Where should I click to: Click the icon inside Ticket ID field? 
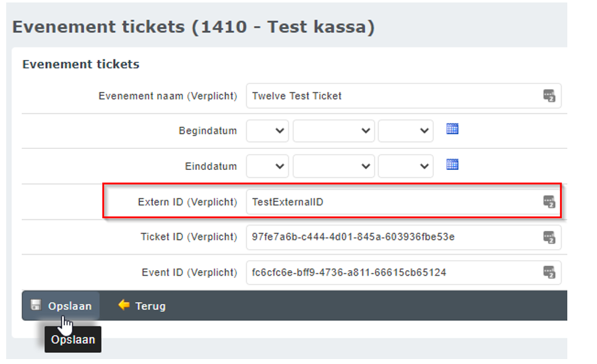tap(549, 237)
